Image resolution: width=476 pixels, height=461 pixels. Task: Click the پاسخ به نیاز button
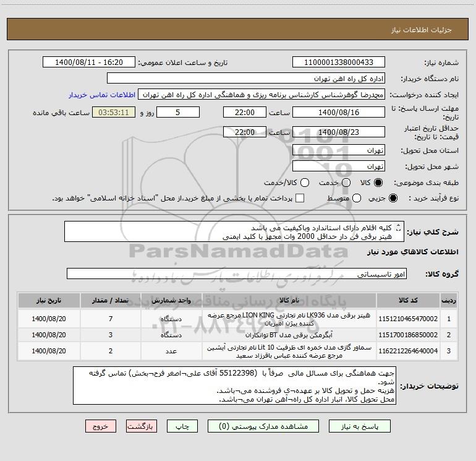coord(359,426)
